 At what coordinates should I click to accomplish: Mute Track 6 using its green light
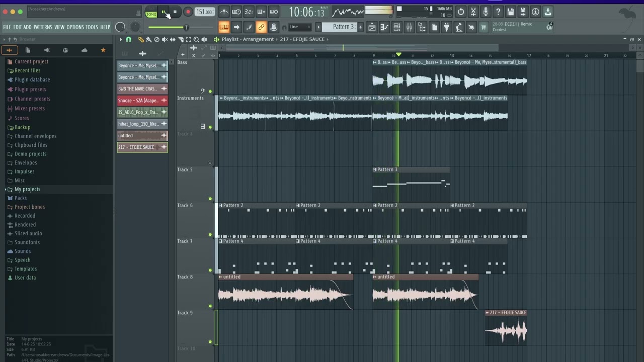click(x=210, y=234)
